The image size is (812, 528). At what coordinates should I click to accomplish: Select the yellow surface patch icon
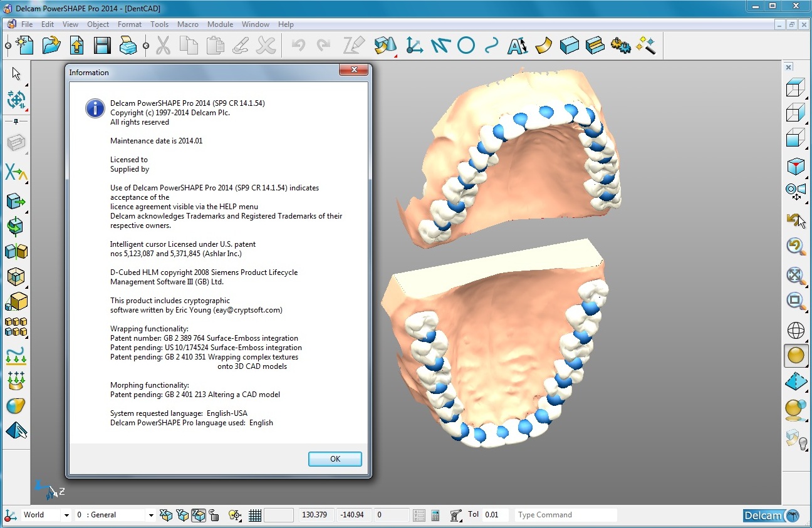coord(543,45)
